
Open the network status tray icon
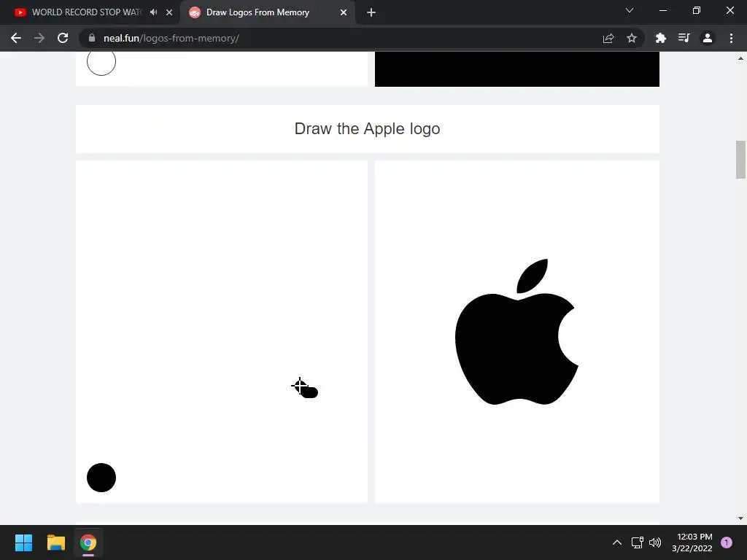tap(637, 542)
